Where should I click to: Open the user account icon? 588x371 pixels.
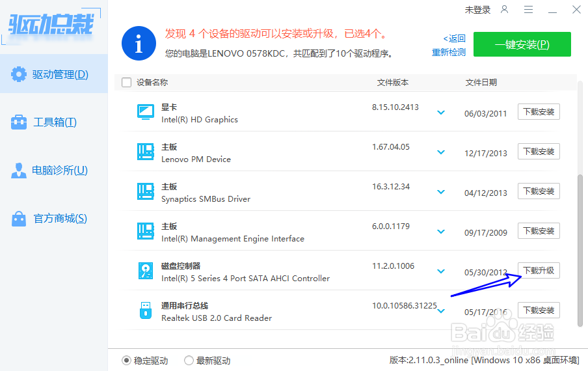click(x=504, y=9)
